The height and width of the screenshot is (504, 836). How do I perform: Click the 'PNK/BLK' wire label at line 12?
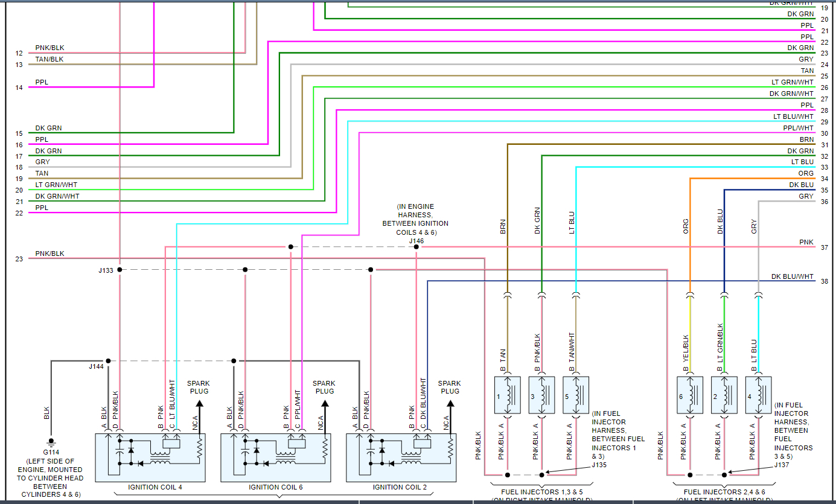point(49,48)
